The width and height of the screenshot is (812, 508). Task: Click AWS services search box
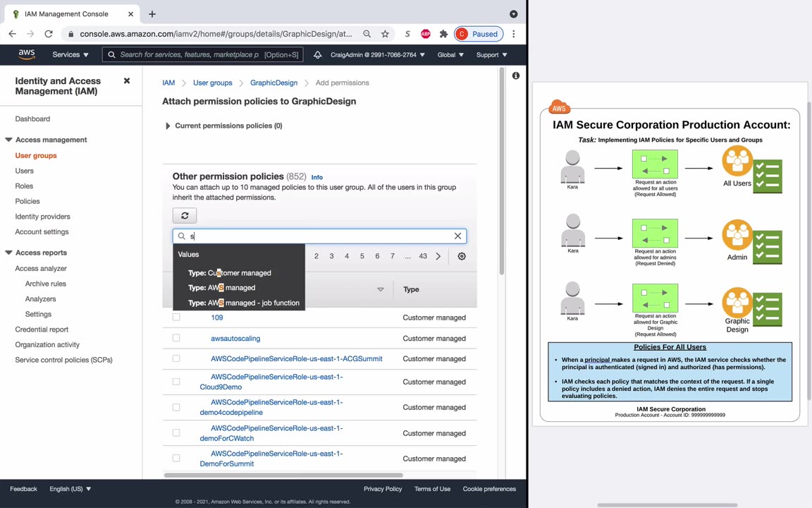pyautogui.click(x=202, y=54)
